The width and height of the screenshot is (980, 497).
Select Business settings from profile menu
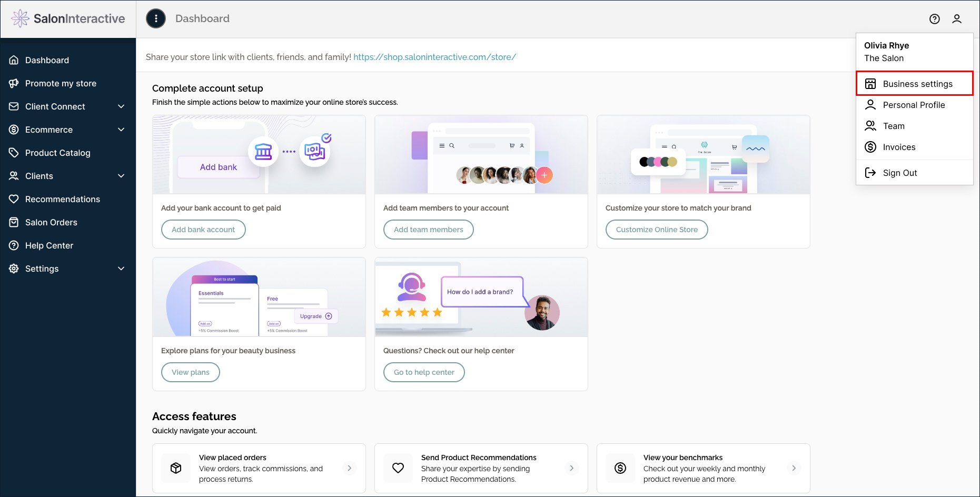click(x=917, y=84)
